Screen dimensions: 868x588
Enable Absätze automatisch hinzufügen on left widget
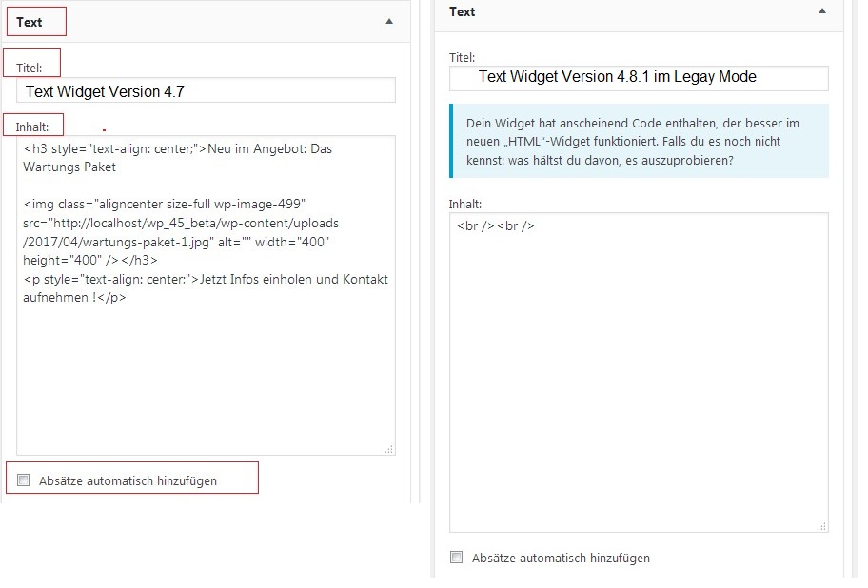23,480
